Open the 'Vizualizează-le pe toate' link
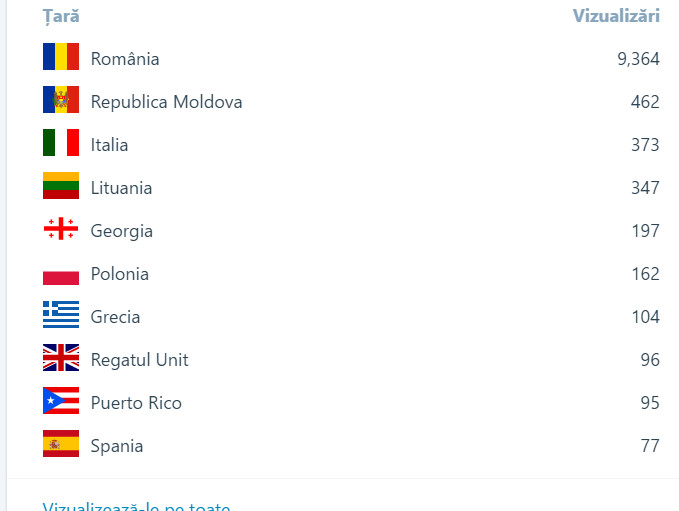 [136, 506]
